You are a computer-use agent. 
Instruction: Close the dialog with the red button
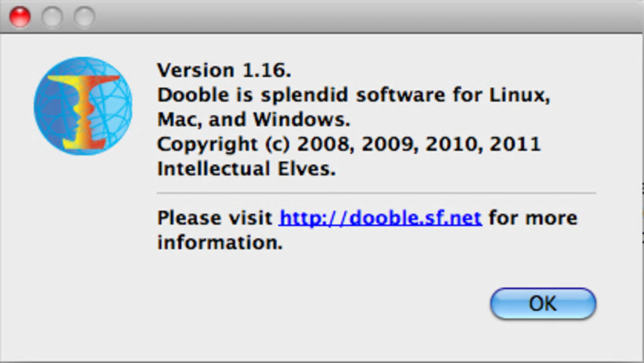click(20, 17)
